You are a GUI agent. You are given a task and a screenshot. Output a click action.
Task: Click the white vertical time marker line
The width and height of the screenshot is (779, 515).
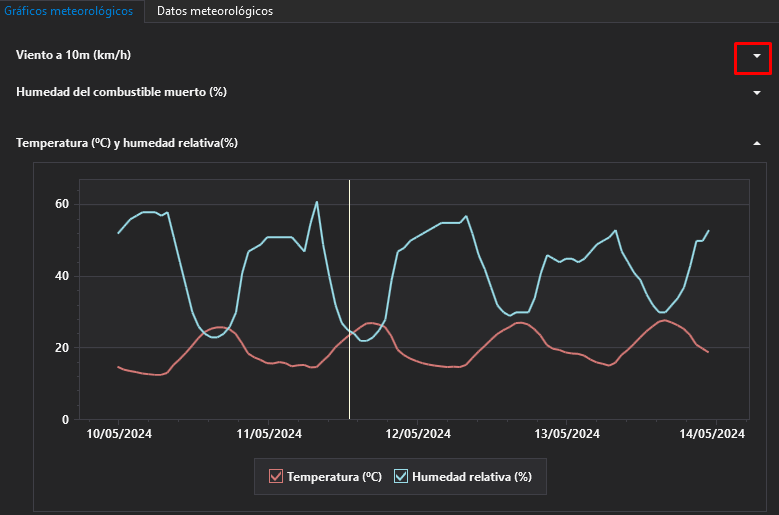coord(349,300)
